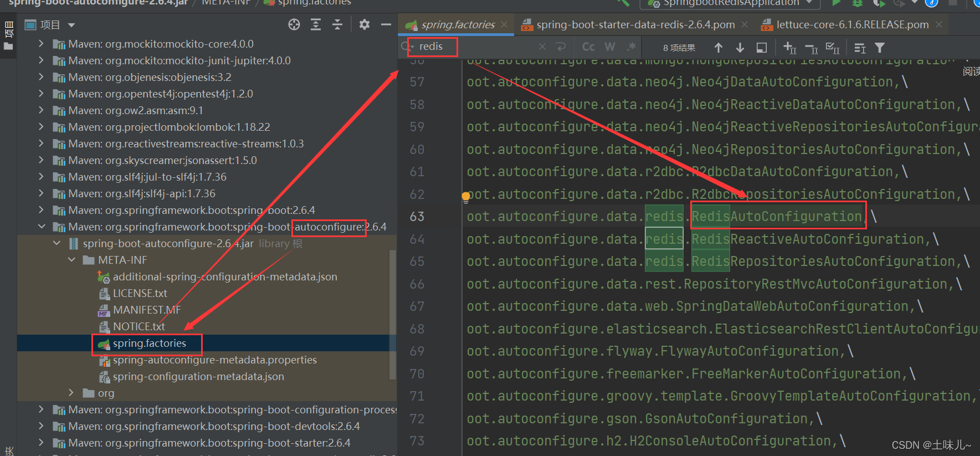This screenshot has height=456, width=980.
Task: Open the SpringbootRedisApplication run configuration
Action: [730, 3]
